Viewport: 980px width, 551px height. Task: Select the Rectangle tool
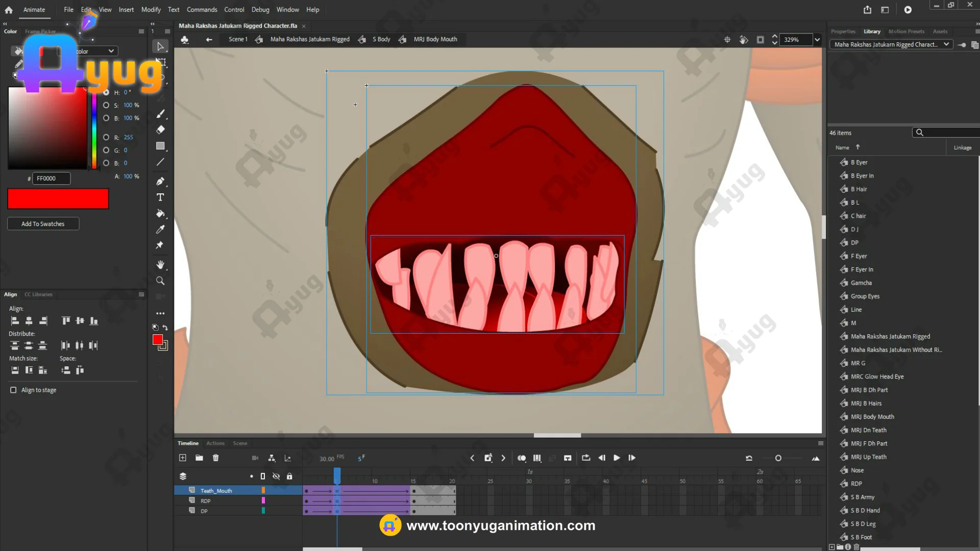(x=160, y=146)
